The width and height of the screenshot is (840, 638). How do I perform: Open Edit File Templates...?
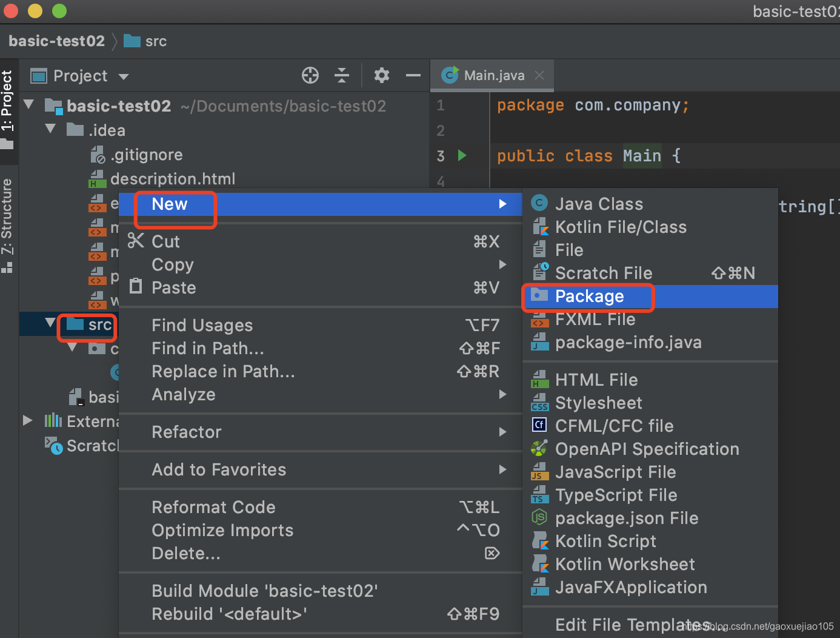tap(650, 625)
